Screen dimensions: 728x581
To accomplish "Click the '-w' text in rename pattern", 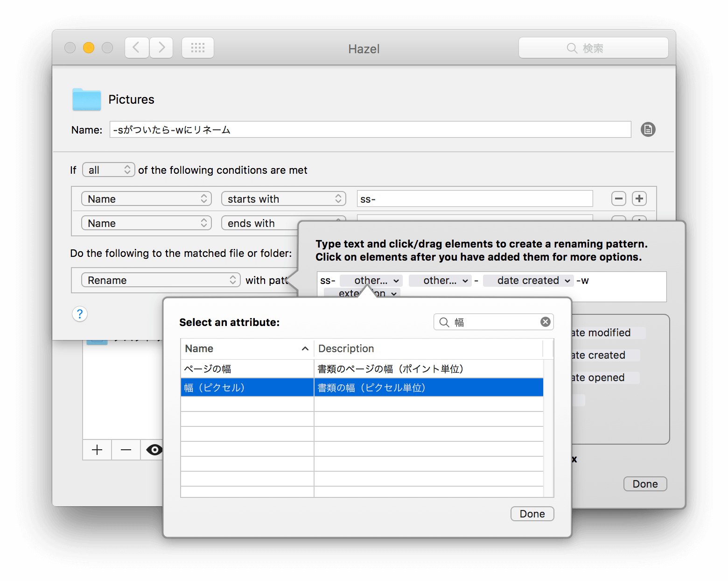I will click(x=582, y=280).
